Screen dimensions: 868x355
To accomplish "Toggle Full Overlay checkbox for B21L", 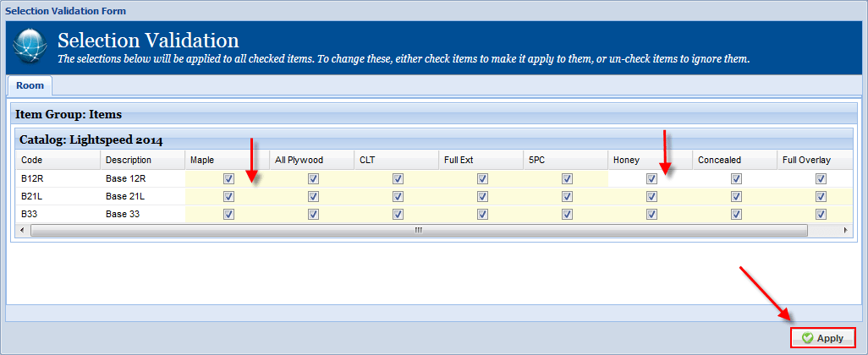I will [821, 196].
